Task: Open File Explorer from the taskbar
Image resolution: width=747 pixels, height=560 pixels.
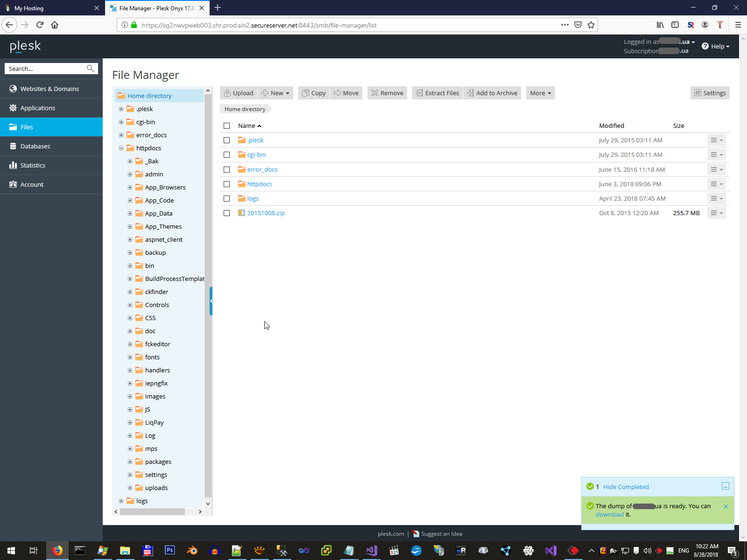Action: click(125, 551)
